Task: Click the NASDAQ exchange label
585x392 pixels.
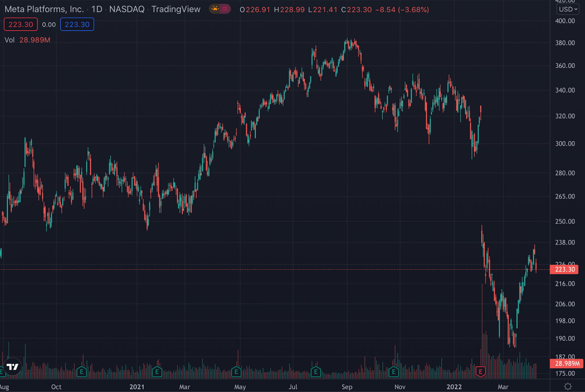Action: (127, 9)
